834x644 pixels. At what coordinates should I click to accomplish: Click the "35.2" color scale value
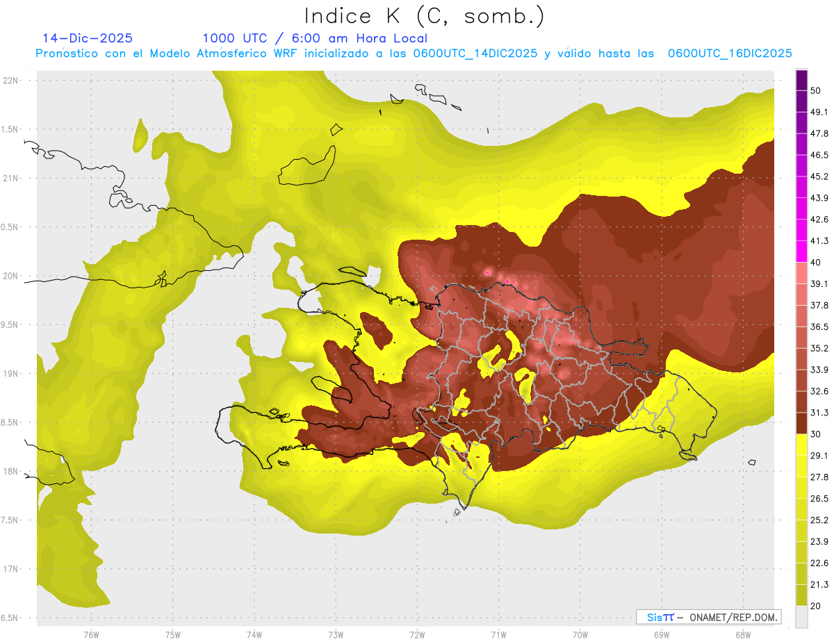pos(820,348)
